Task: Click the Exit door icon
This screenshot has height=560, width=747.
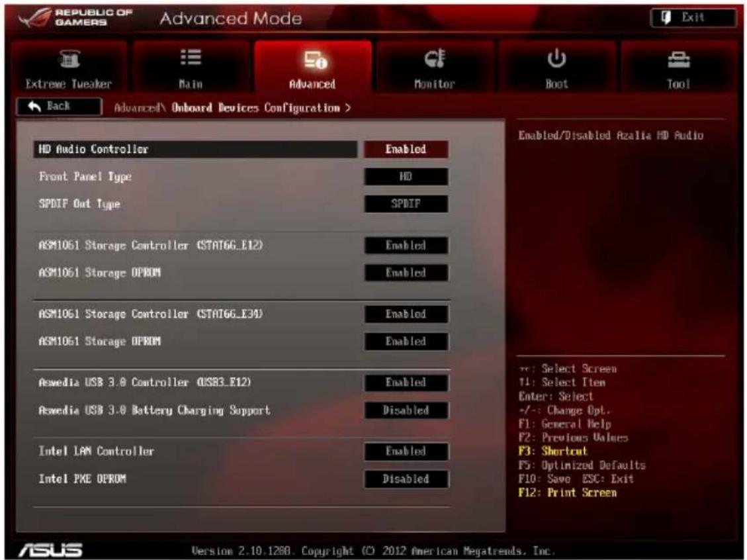Action: click(x=666, y=18)
